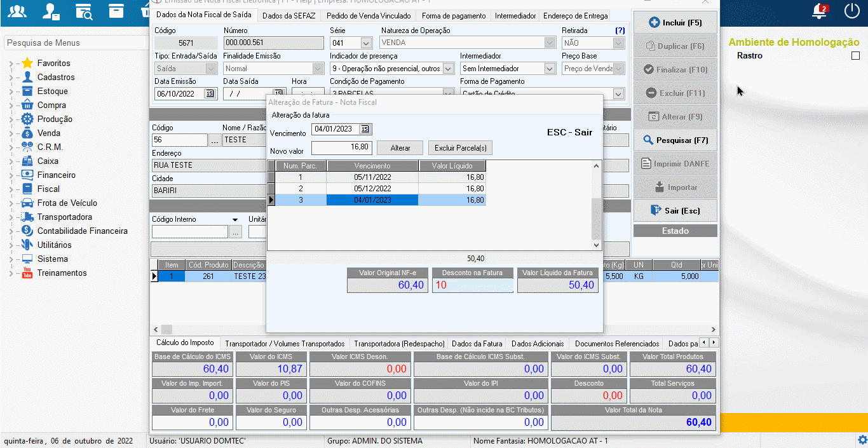Open the Utilitários tools icon
Viewport: 868px width, 448px height.
tap(27, 245)
